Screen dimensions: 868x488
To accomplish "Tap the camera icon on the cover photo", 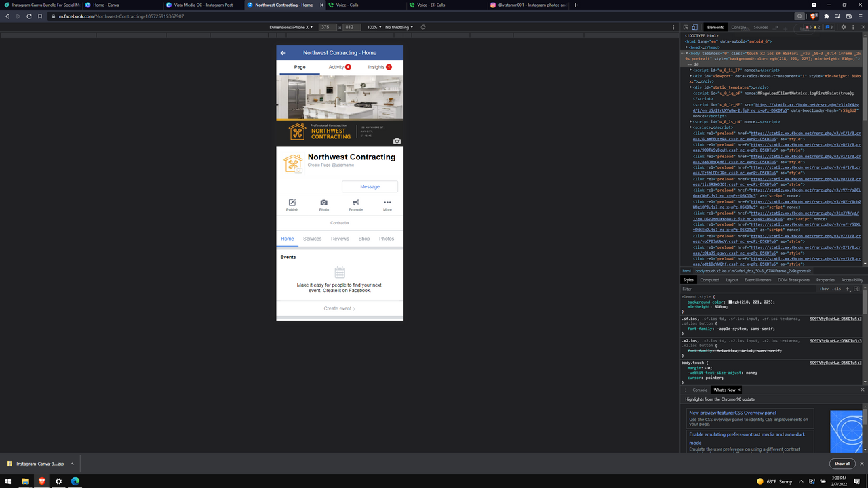I will [397, 141].
